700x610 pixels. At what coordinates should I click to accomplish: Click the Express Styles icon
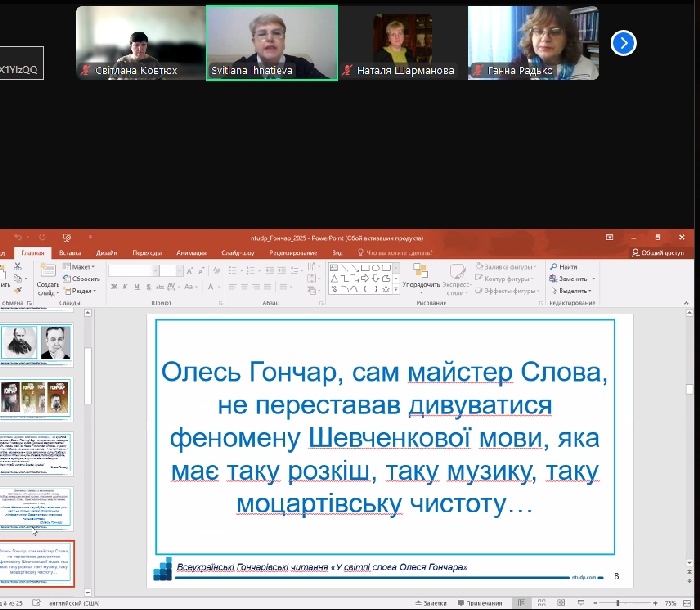click(458, 273)
